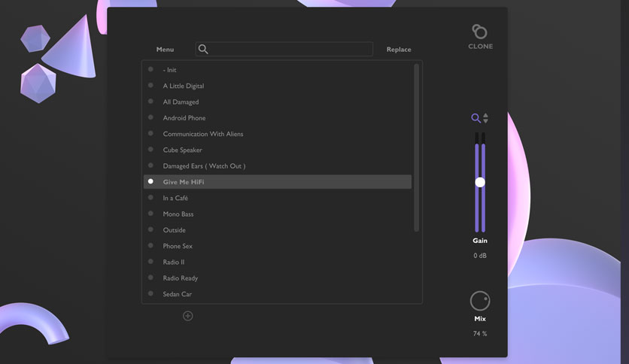Select the radio dot for All Damaged
The height and width of the screenshot is (364, 629).
click(x=150, y=102)
